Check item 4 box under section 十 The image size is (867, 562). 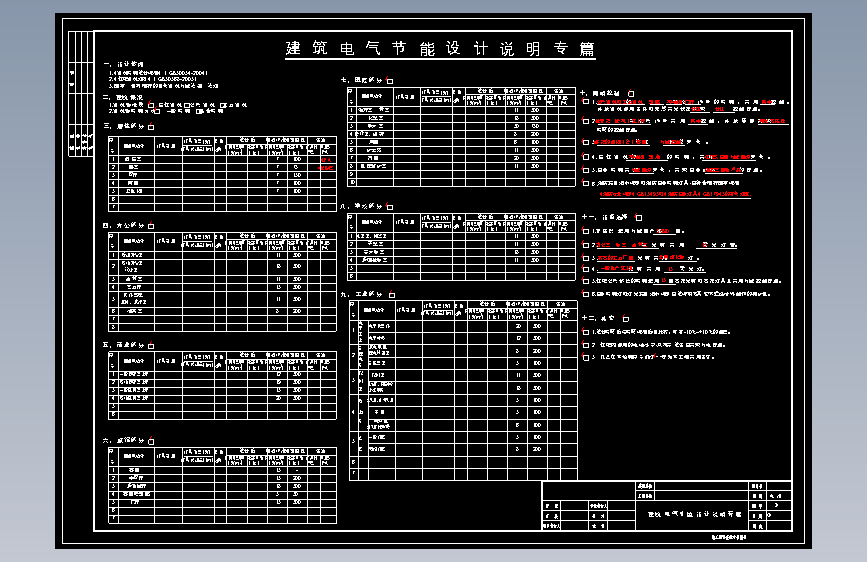point(586,157)
